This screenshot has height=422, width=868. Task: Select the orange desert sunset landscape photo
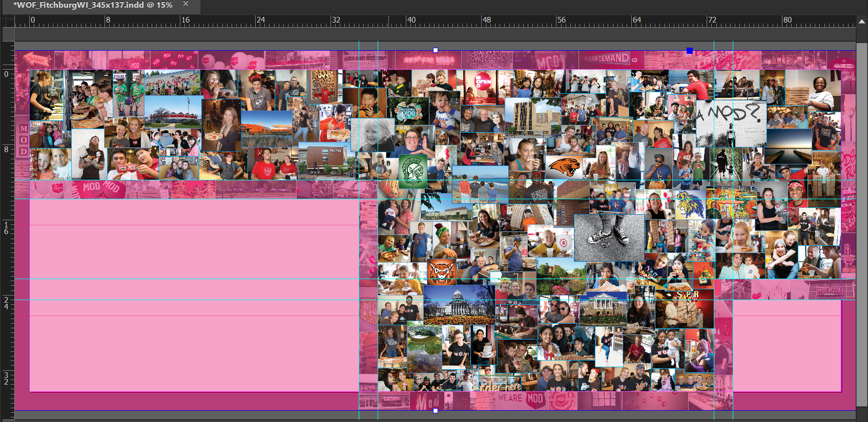[x=266, y=128]
